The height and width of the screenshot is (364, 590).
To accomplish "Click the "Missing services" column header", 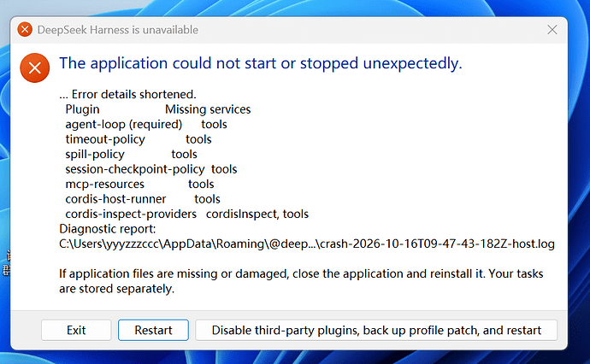I will [x=208, y=109].
